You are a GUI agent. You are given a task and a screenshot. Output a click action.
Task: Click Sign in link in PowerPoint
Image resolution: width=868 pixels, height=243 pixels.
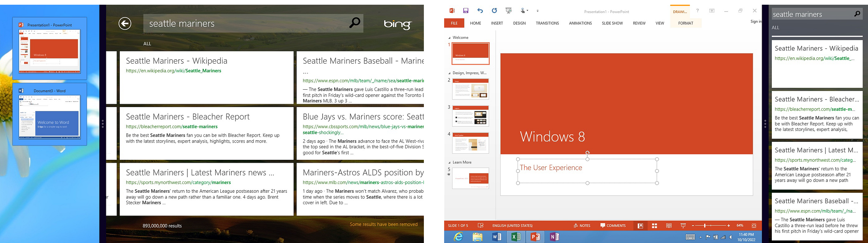pos(756,21)
